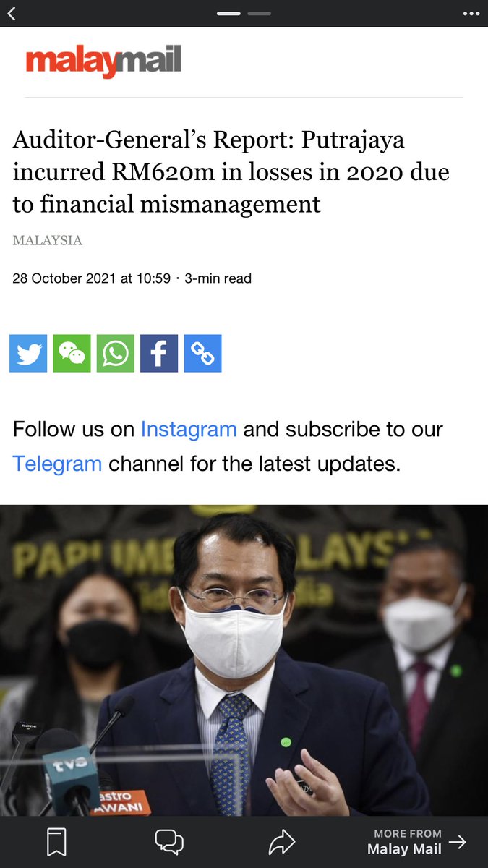This screenshot has width=488, height=868.
Task: Select the second page indicator dash
Action: [260, 13]
